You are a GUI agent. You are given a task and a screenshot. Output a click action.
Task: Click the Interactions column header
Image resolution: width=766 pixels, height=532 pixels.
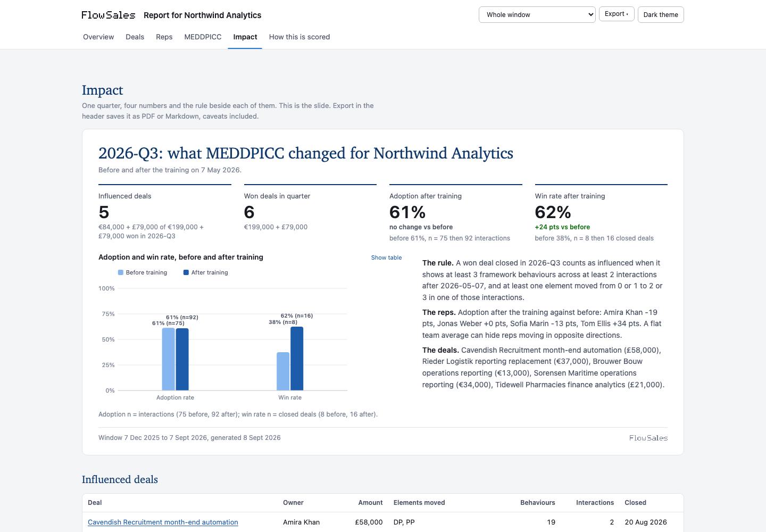point(595,503)
